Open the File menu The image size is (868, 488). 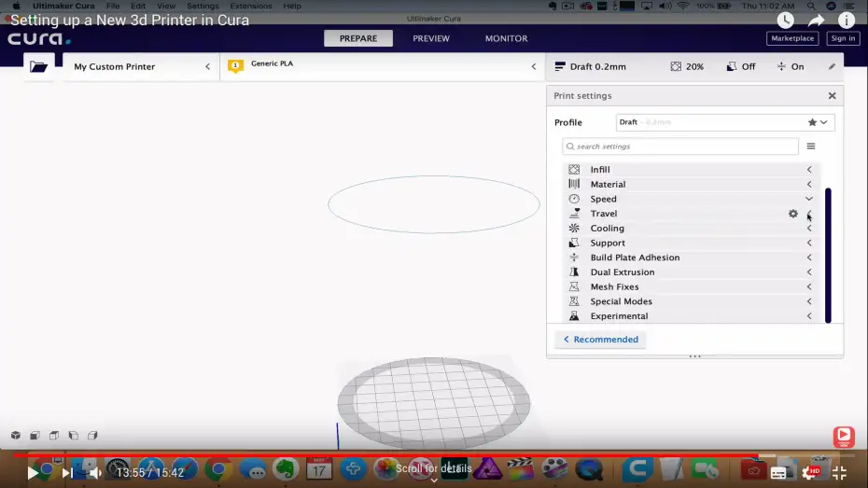[x=113, y=7]
